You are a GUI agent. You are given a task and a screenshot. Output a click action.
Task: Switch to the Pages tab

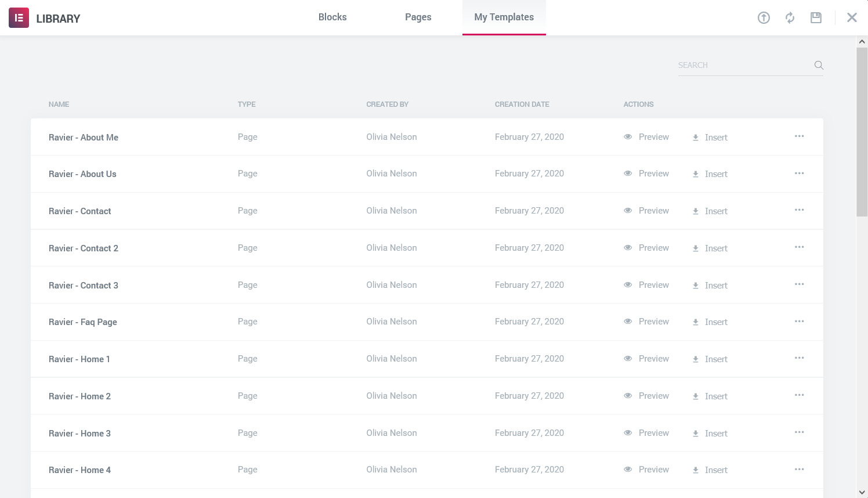click(418, 17)
